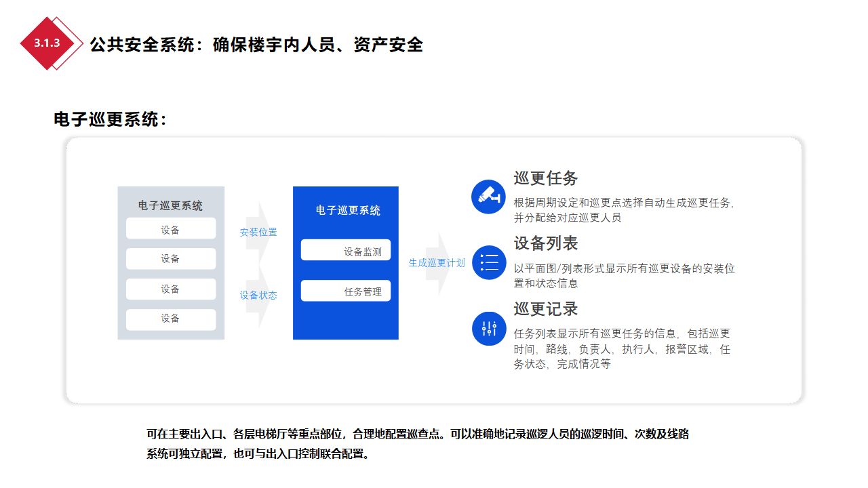Screen dimensions: 868x488
Task: Select the description starting 任务列表显示所有巡更任务
Action: (622, 348)
